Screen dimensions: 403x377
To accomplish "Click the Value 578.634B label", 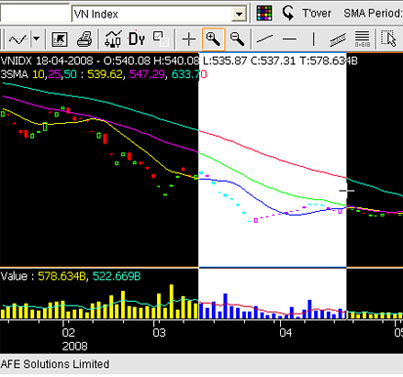I will (x=43, y=276).
